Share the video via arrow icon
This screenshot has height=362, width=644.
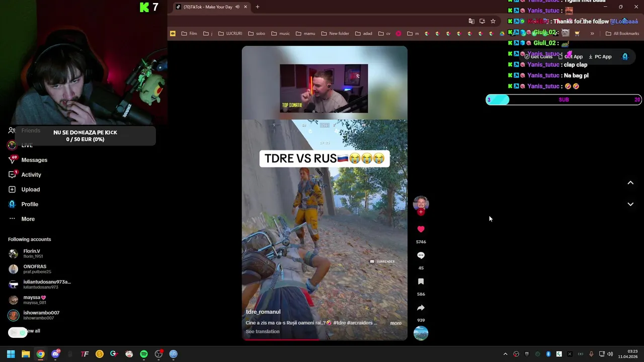pos(421,308)
